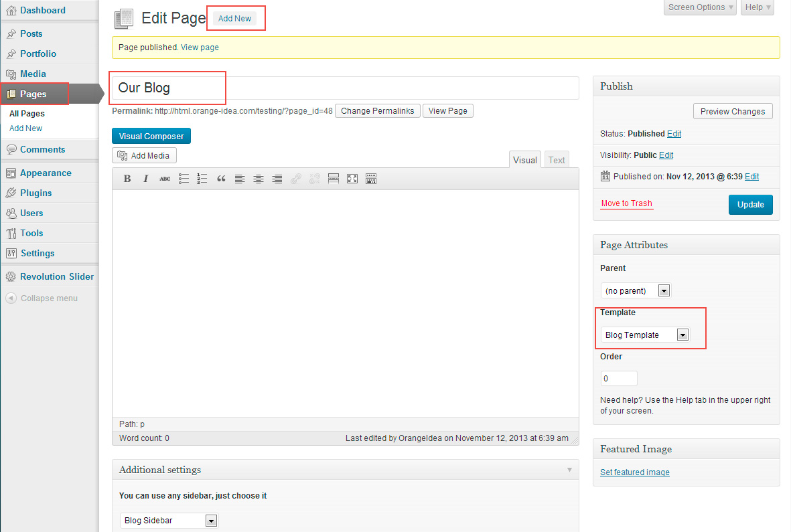The height and width of the screenshot is (532, 791).
Task: Click the 'Word count: 0' text
Action: (x=144, y=438)
